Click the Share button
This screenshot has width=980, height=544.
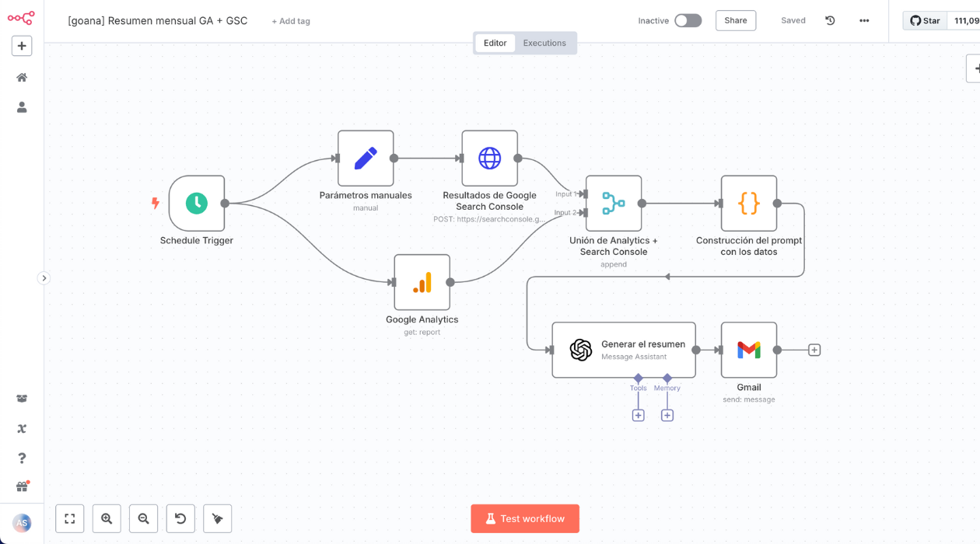click(735, 21)
